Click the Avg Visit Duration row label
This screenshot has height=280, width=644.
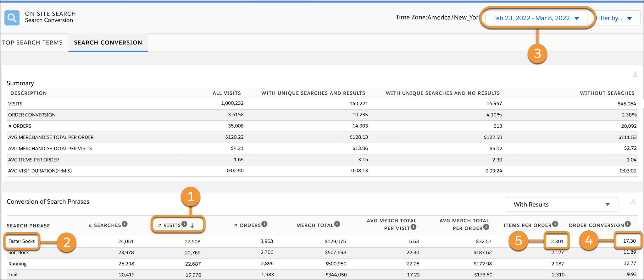click(40, 171)
